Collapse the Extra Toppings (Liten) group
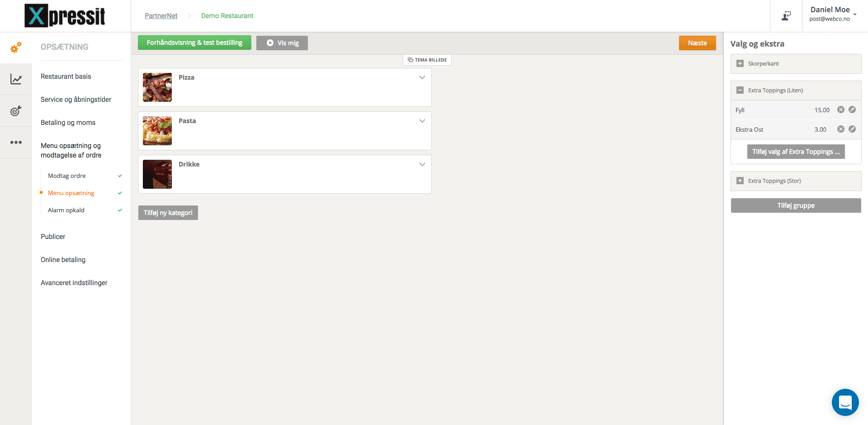The width and height of the screenshot is (868, 425). pyautogui.click(x=740, y=91)
